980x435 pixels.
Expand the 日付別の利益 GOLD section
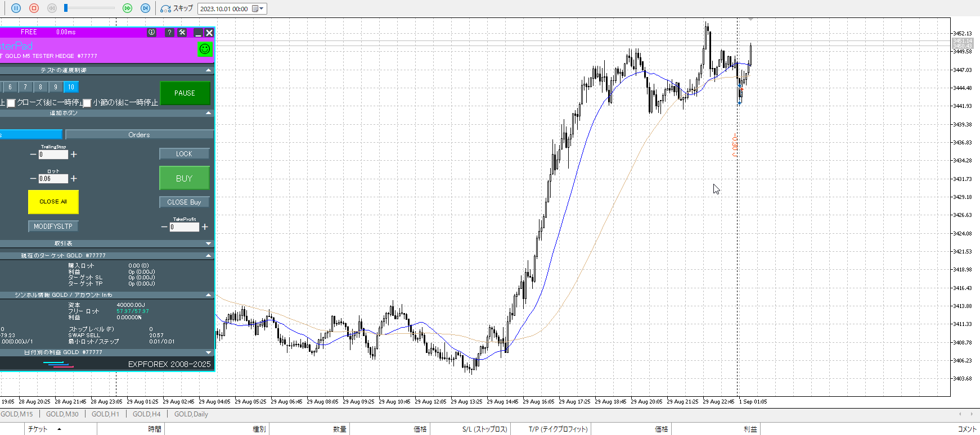pos(209,352)
